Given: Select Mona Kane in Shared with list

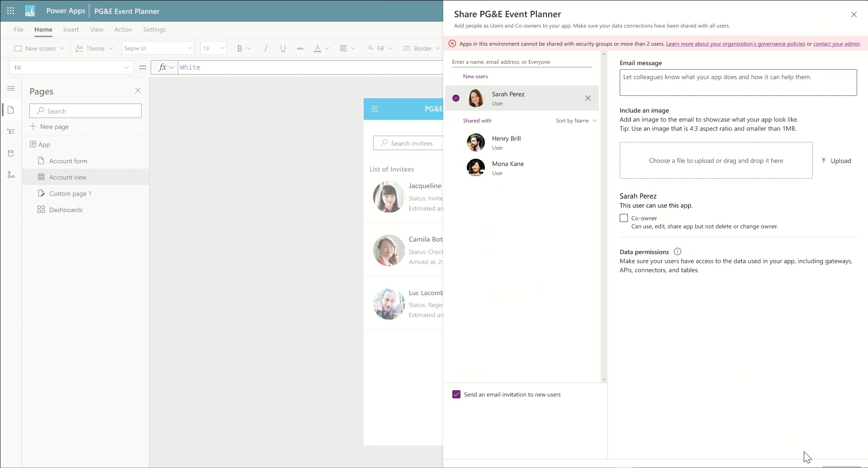Looking at the screenshot, I should click(522, 168).
